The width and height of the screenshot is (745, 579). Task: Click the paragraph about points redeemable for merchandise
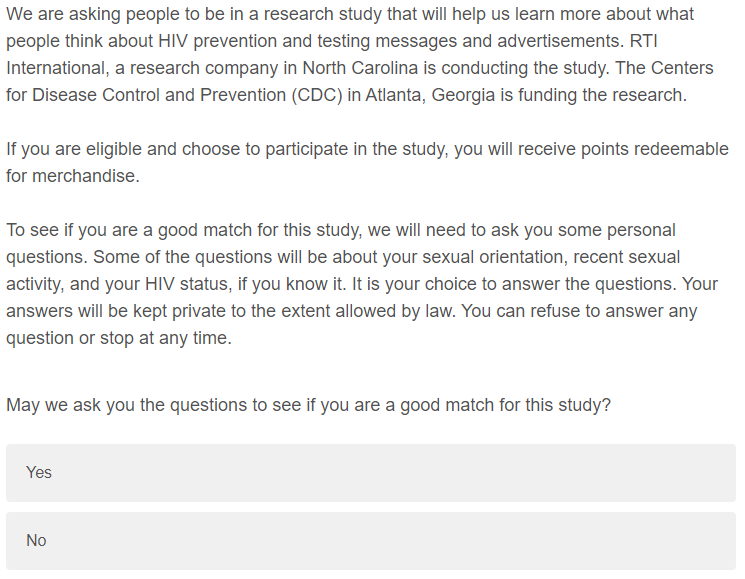(366, 162)
